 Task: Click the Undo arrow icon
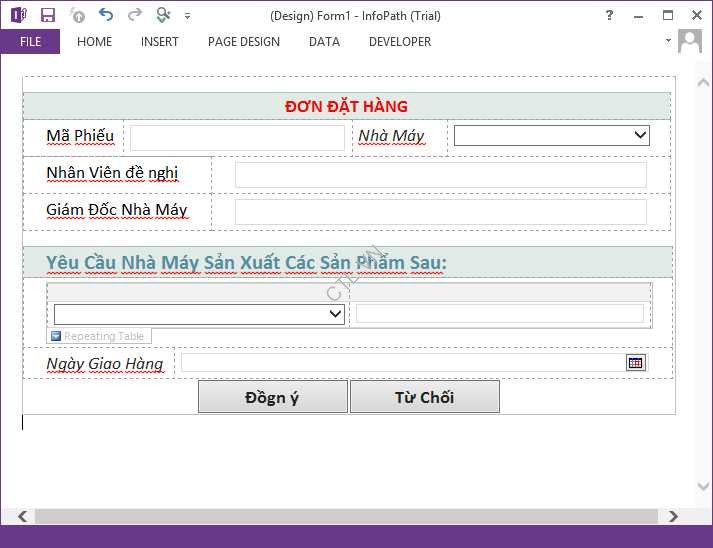106,15
